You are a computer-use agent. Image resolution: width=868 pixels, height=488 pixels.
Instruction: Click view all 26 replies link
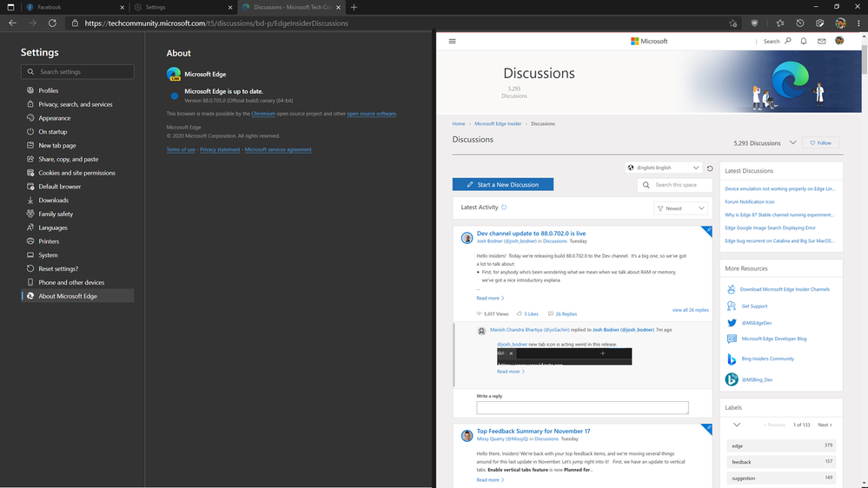tap(690, 310)
